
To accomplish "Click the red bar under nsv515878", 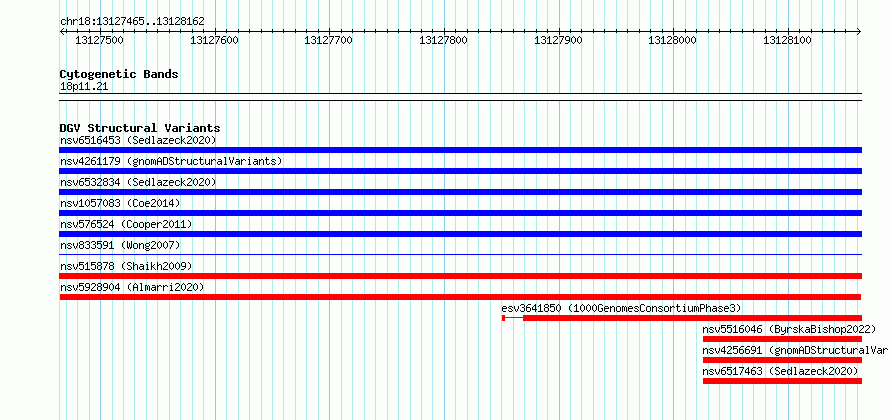I will click(x=460, y=276).
